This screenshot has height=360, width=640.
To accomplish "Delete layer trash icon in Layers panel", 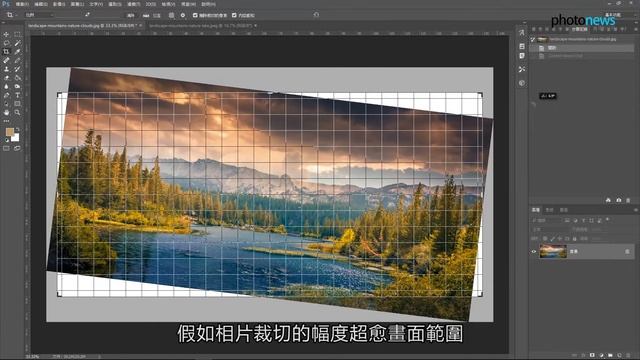I will 629,356.
